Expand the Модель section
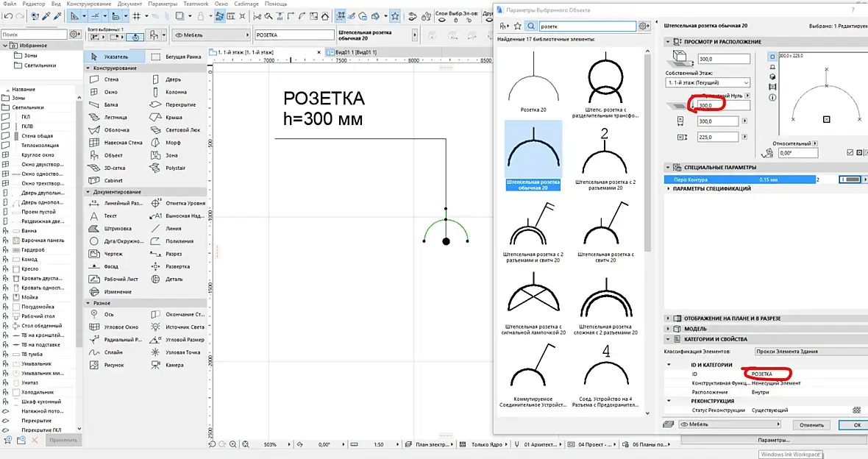This screenshot has width=868, height=459. pos(696,329)
